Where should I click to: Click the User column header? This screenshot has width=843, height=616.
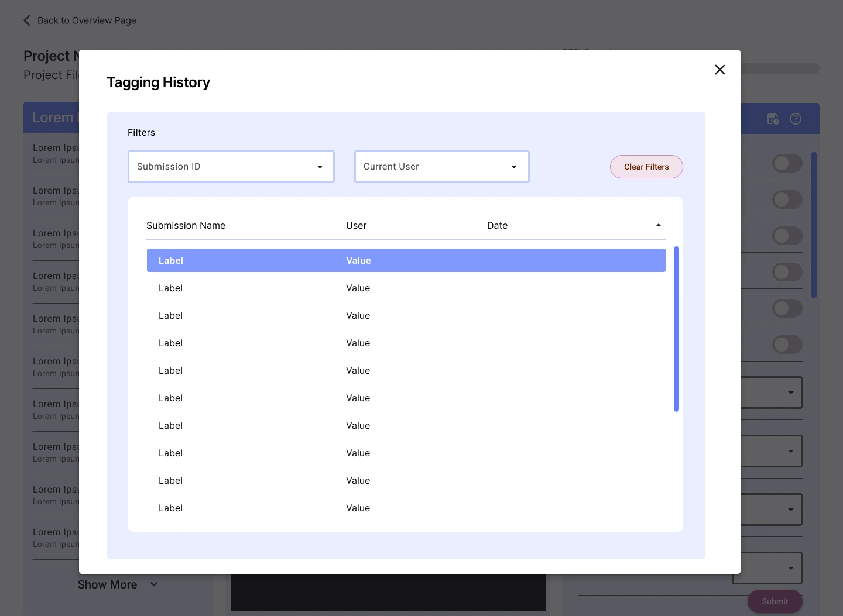(x=356, y=225)
